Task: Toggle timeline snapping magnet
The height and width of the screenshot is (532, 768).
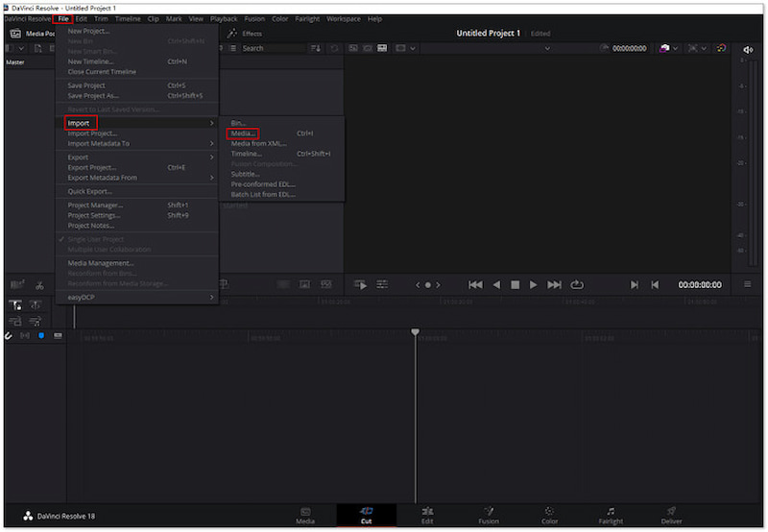Action: [9, 335]
